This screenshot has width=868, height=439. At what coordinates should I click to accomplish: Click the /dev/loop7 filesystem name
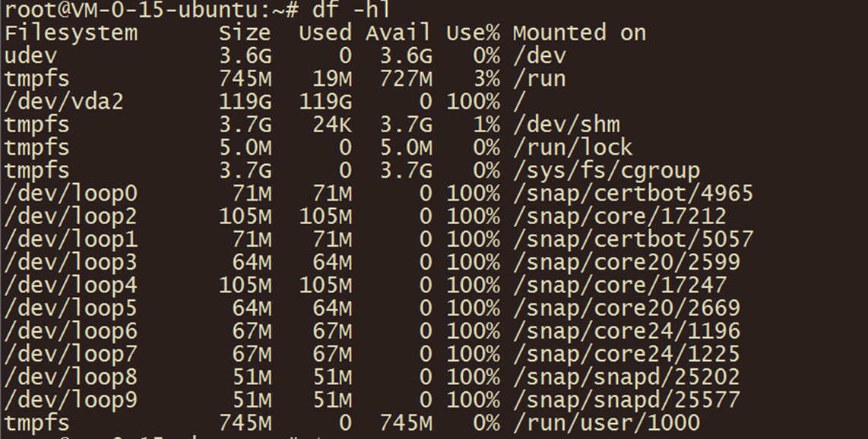[x=71, y=354]
